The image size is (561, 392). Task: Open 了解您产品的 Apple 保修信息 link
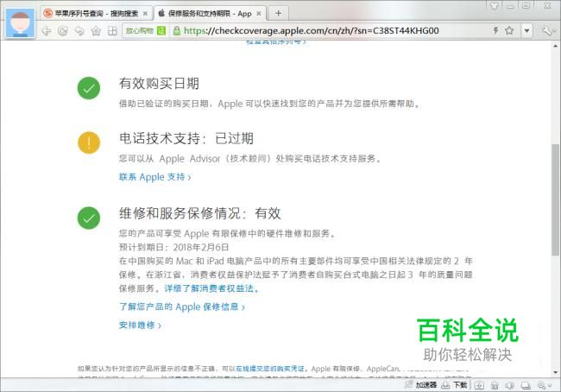182,307
